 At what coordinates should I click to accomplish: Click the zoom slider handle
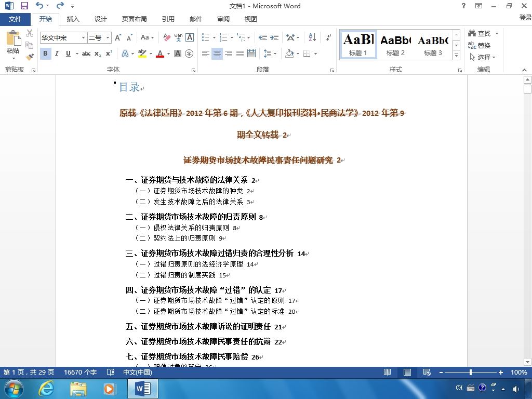point(471,372)
